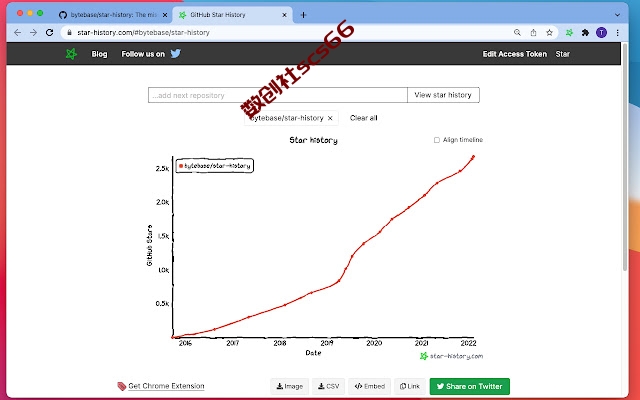Click the Star link in the header
The width and height of the screenshot is (640, 400).
point(562,54)
